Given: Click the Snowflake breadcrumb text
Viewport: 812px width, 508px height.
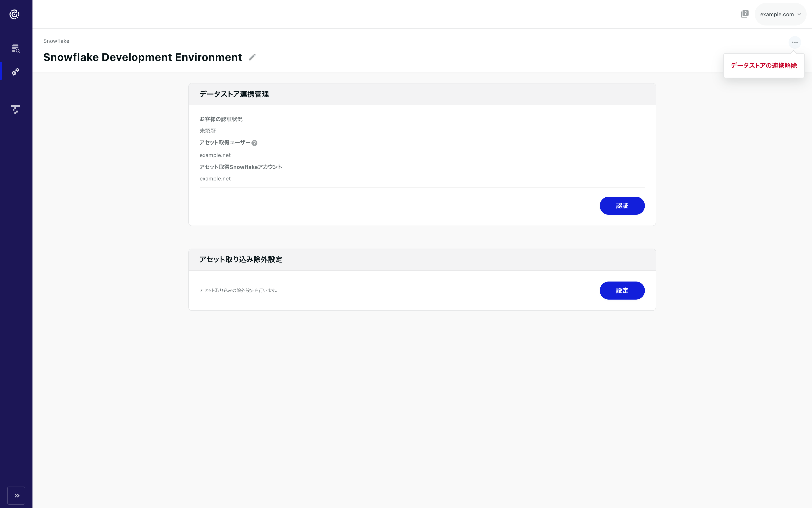Looking at the screenshot, I should click(56, 41).
